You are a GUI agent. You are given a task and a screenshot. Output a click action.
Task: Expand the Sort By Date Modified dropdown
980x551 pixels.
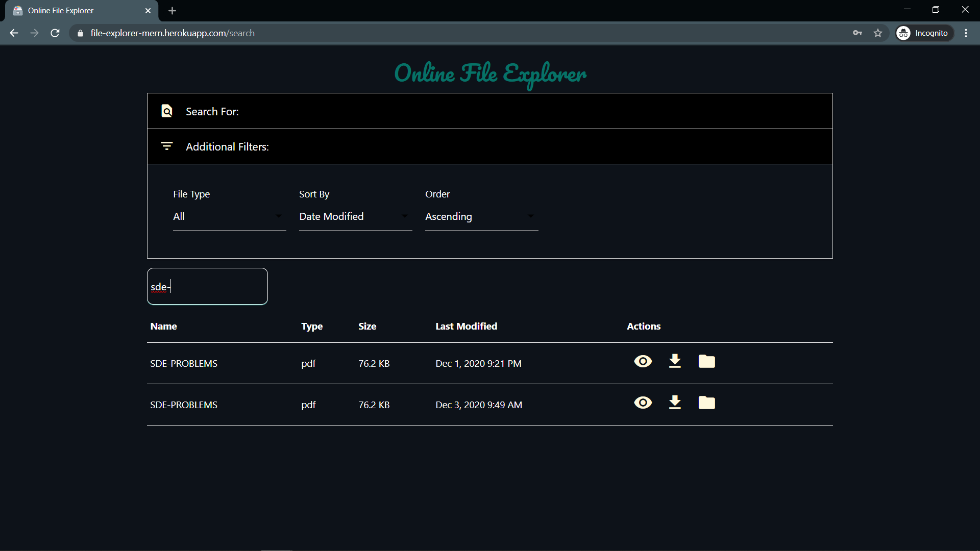coord(355,217)
